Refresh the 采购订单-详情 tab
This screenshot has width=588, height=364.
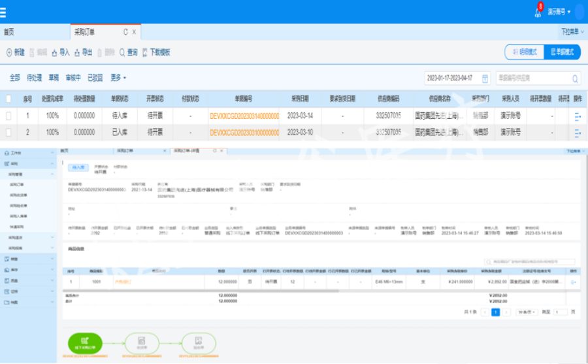point(215,151)
